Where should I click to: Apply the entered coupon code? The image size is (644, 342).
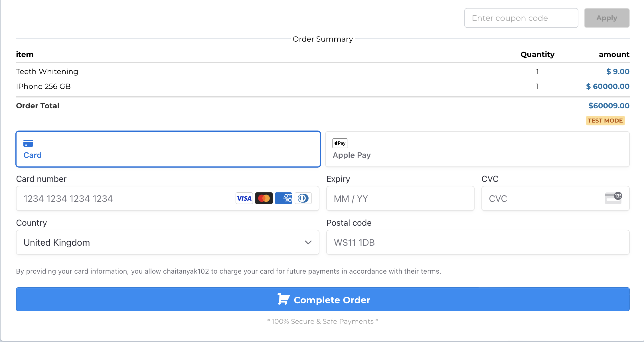[607, 18]
